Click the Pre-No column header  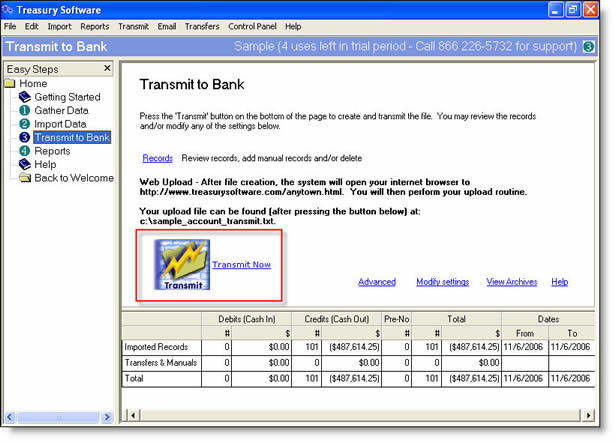pos(397,319)
